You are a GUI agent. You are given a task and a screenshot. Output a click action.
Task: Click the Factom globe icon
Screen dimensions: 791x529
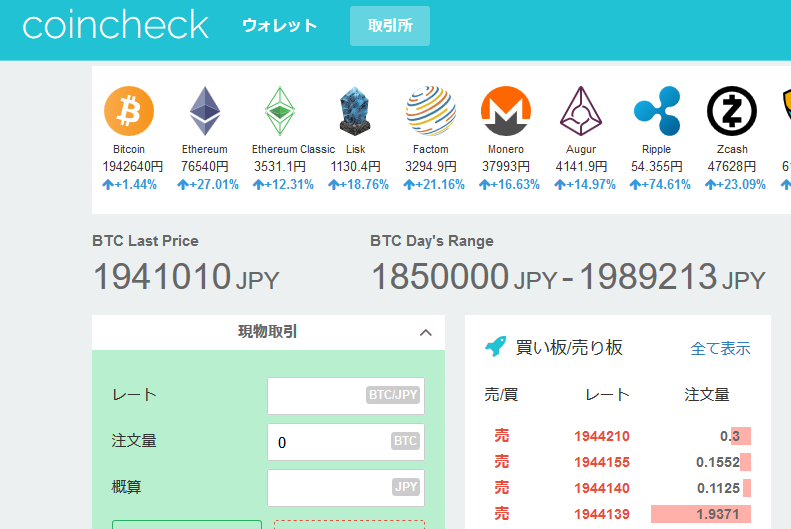(x=431, y=111)
